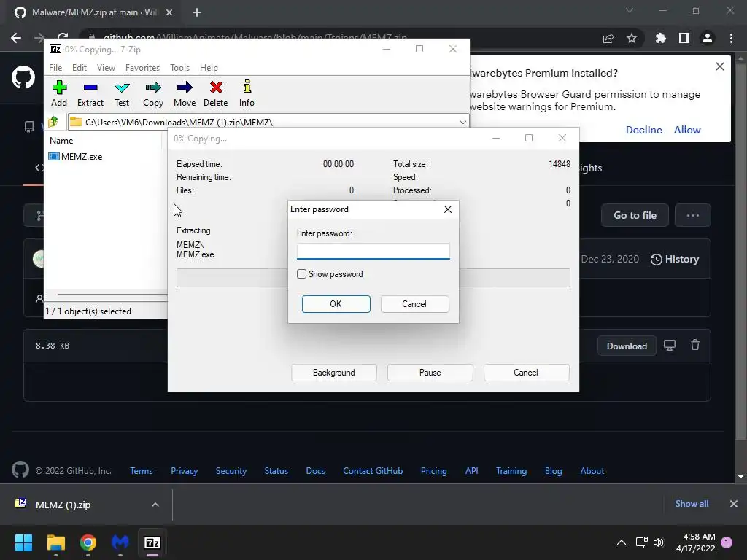Open File Explorer from taskbar
The image size is (747, 560).
pos(55,542)
